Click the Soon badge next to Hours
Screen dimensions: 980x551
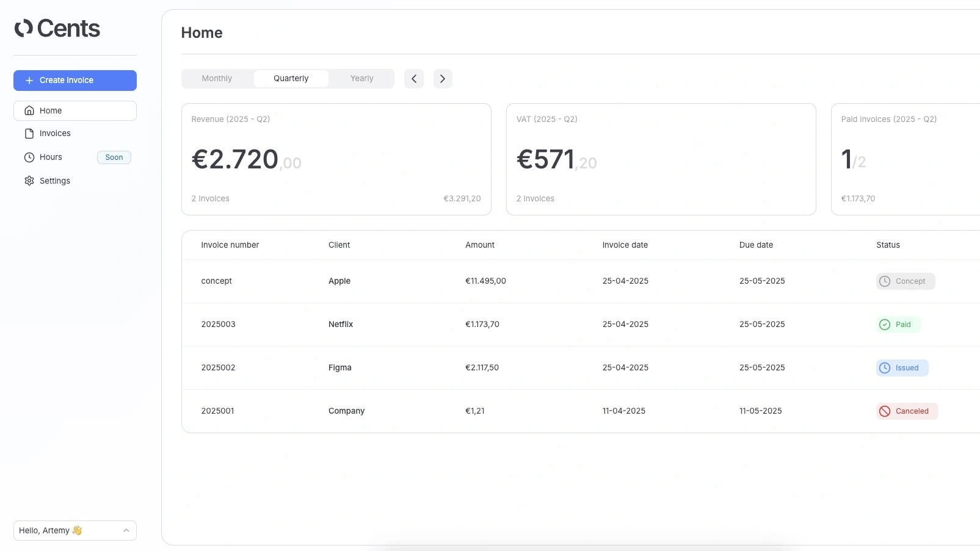pyautogui.click(x=114, y=157)
